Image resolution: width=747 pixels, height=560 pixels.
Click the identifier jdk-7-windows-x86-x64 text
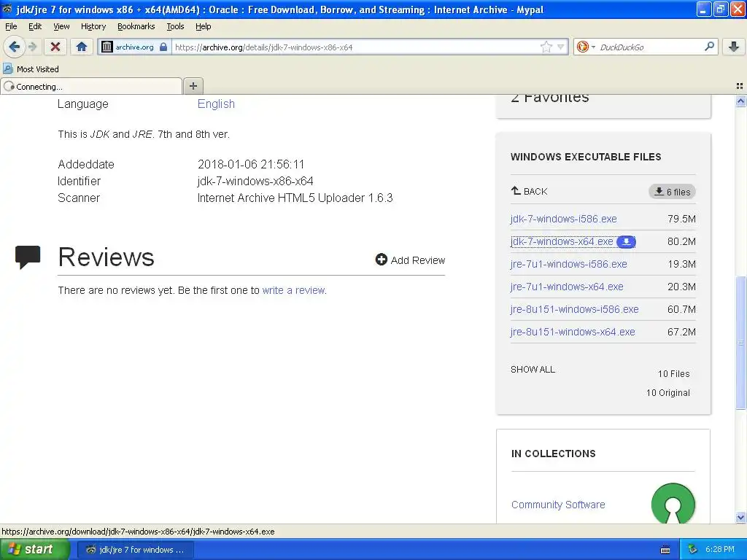pyautogui.click(x=255, y=181)
